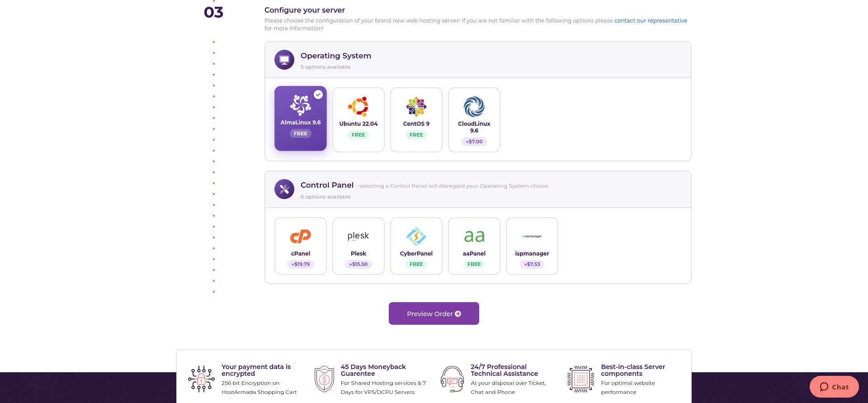The height and width of the screenshot is (403, 868).
Task: Click the CyberPanel lightning logo icon
Action: [416, 236]
